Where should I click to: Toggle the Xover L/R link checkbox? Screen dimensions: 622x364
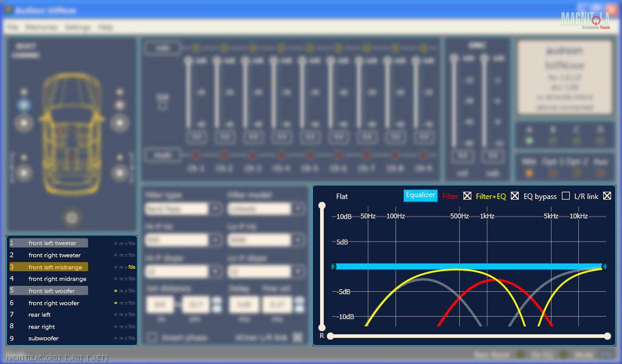pos(297,337)
